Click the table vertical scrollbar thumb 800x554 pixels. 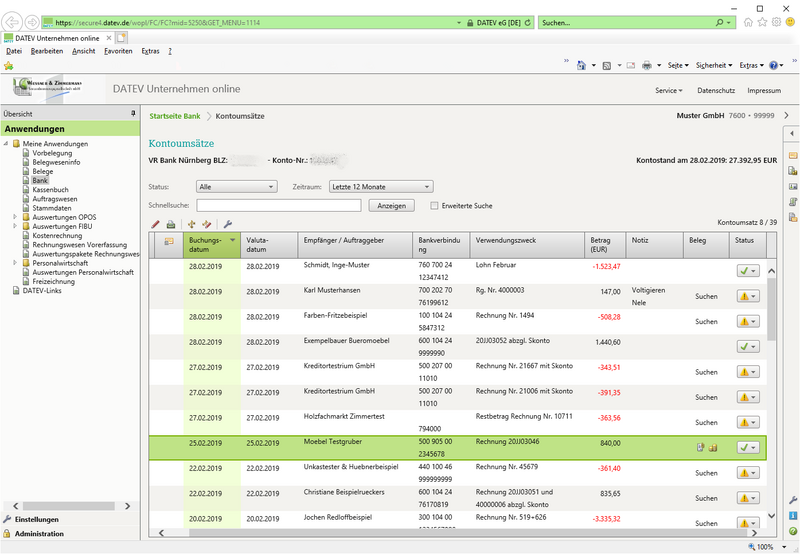click(771, 309)
